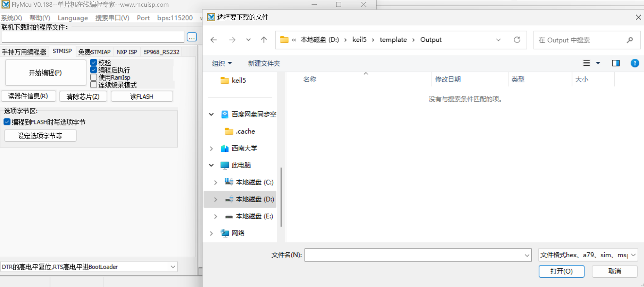This screenshot has width=644, height=287.
Task: Toggle 编程到FLASH时写选项字节 checkbox
Action: point(7,122)
